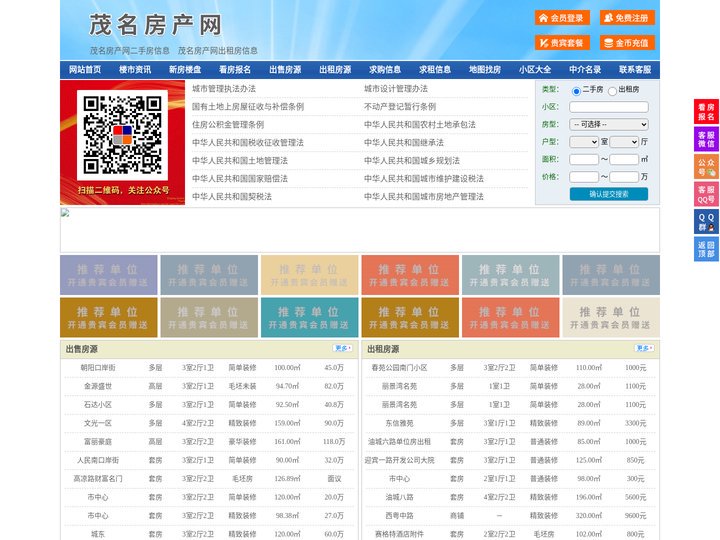Open link 中华人民共和国契税法
The height and width of the screenshot is (540, 720).
tap(232, 196)
